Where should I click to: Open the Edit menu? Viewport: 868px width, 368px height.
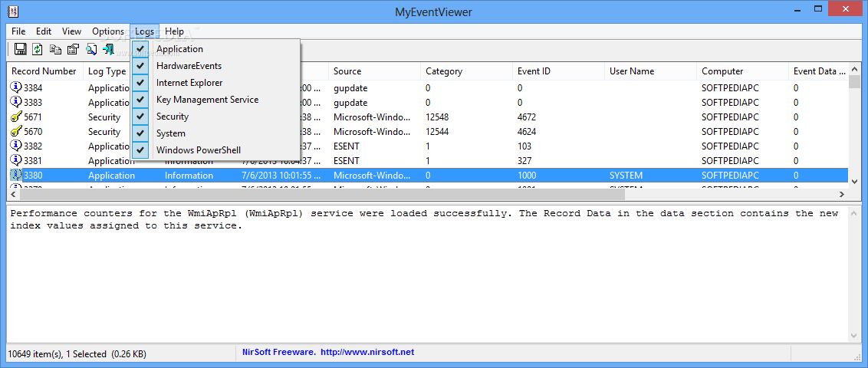coord(44,31)
